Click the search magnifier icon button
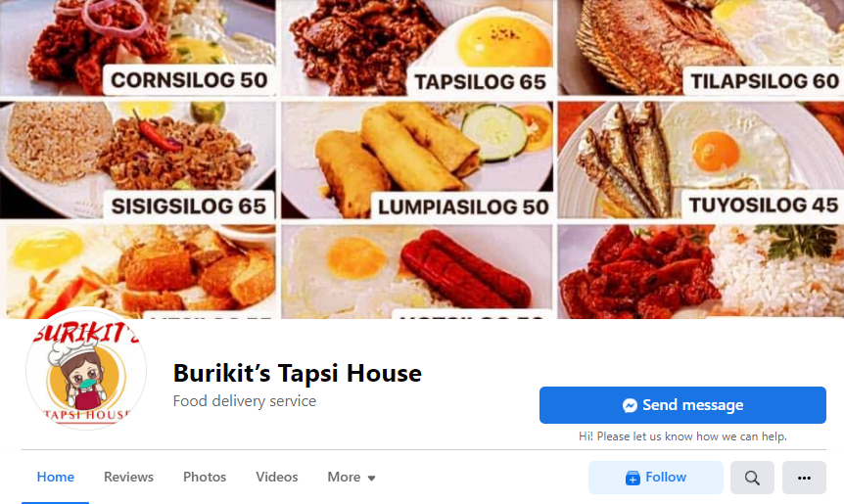This screenshot has height=504, width=844. pos(752,478)
